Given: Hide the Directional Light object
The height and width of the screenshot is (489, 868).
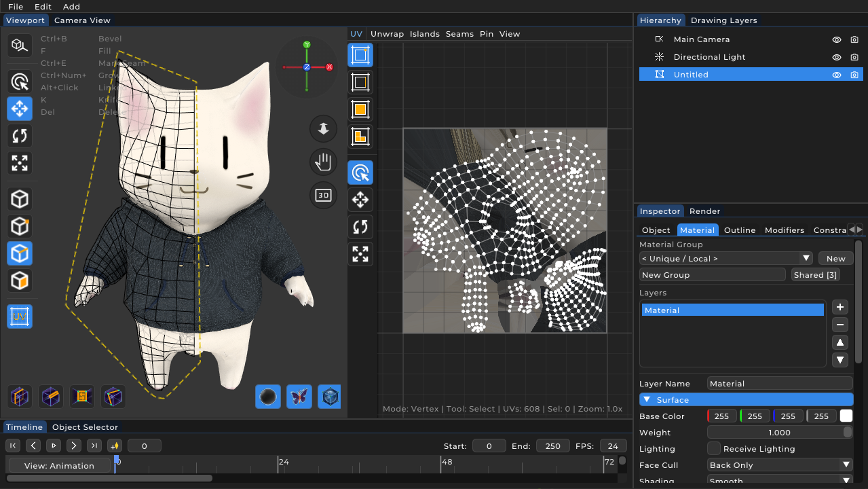Looking at the screenshot, I should point(837,57).
